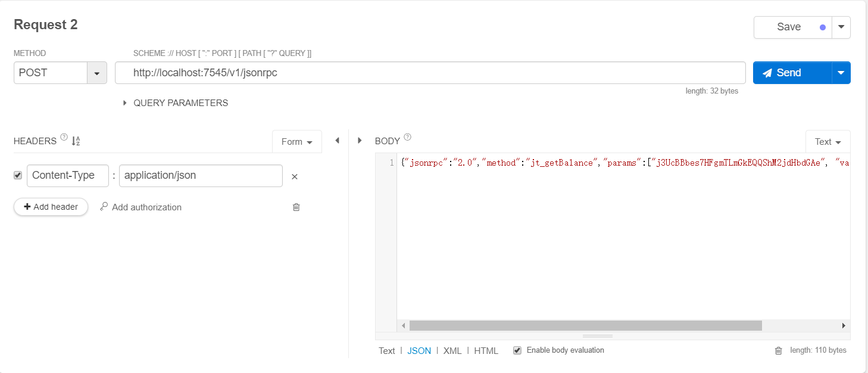Image resolution: width=868 pixels, height=373 pixels.
Task: Click the "length: 32 bytes" URL length text
Action: [x=711, y=91]
